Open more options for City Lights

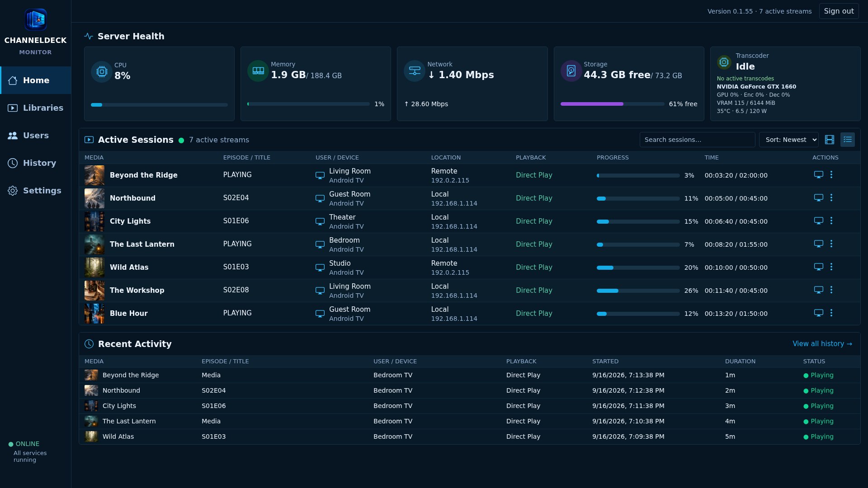point(831,221)
